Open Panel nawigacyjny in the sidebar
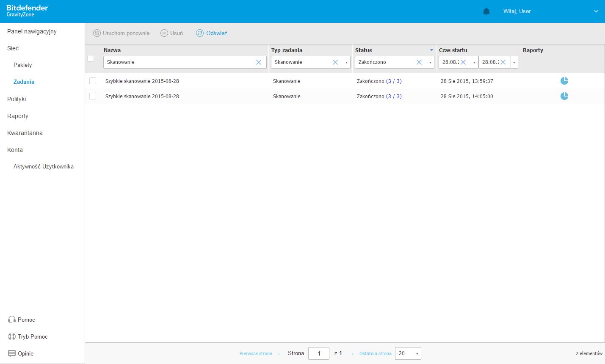The width and height of the screenshot is (605, 364). [x=32, y=31]
